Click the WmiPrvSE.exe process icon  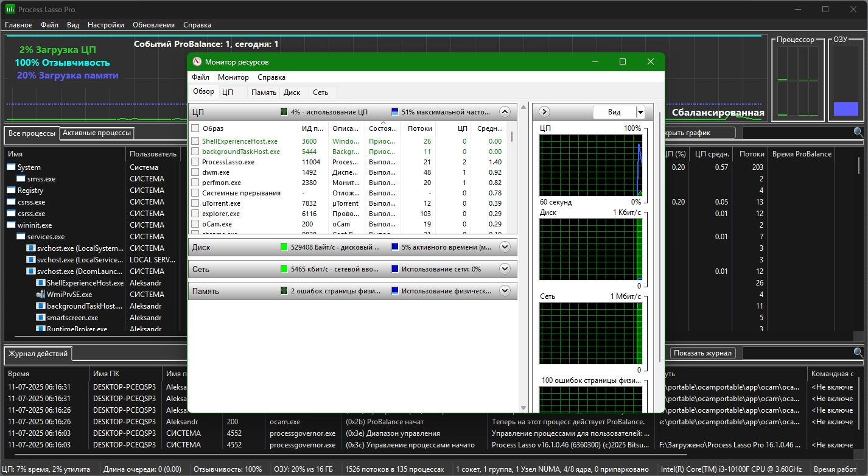[41, 295]
